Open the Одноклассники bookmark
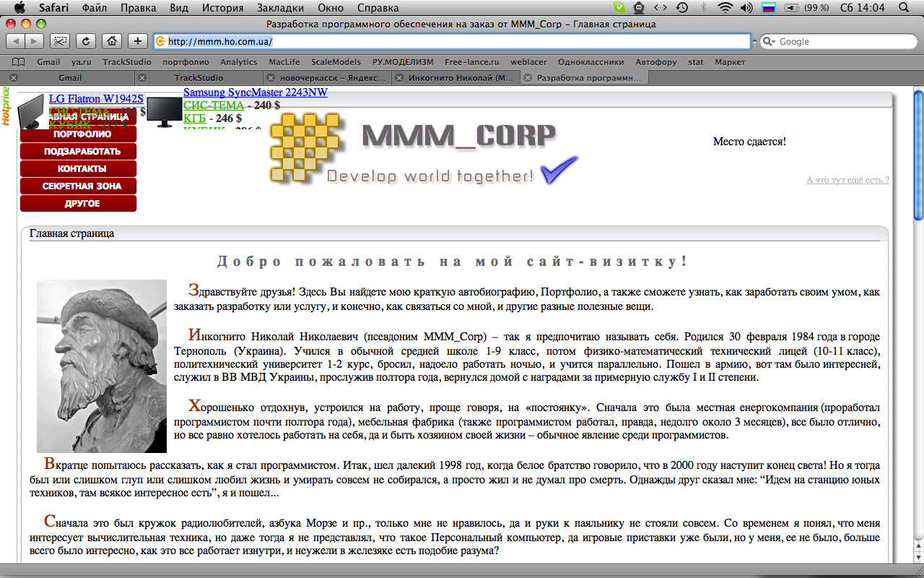This screenshot has width=924, height=578. 591,62
